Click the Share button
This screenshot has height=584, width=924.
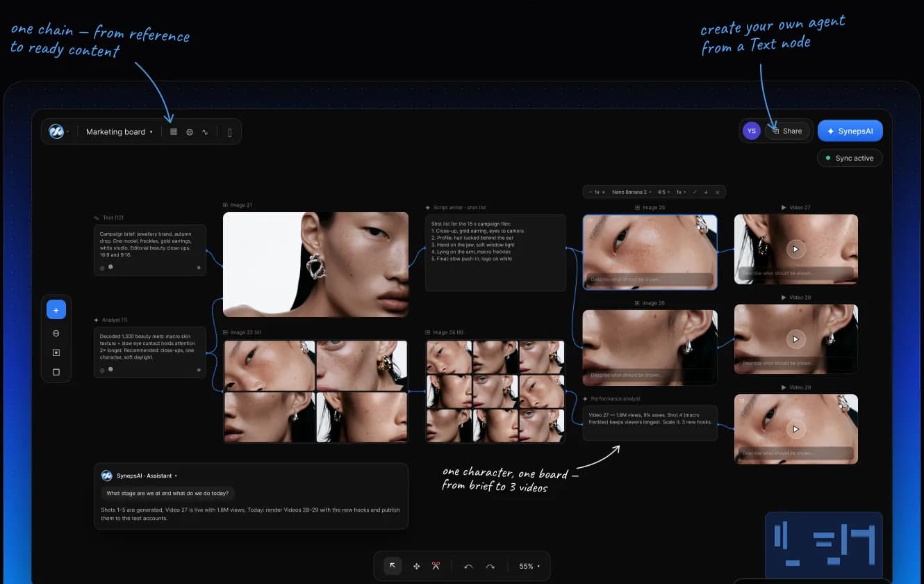pos(787,131)
